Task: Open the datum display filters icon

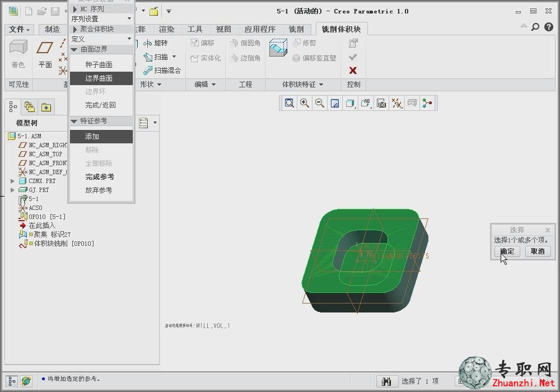Action: pos(397,103)
